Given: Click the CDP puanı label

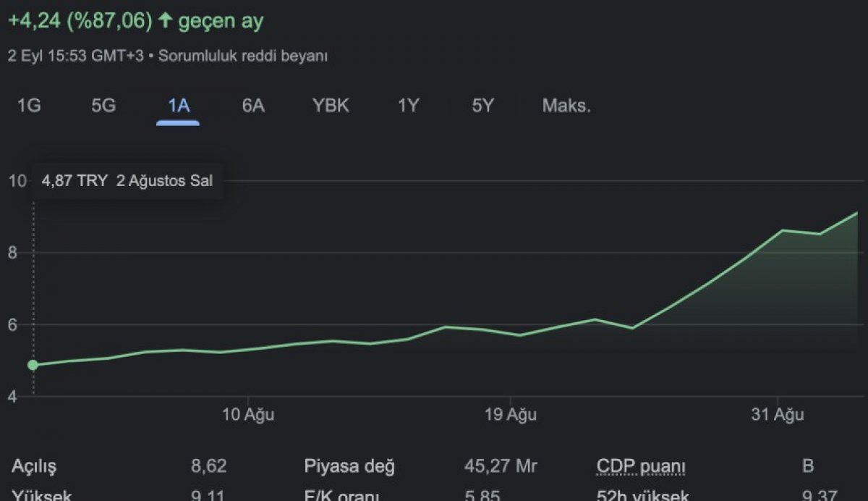Looking at the screenshot, I should pyautogui.click(x=641, y=466).
